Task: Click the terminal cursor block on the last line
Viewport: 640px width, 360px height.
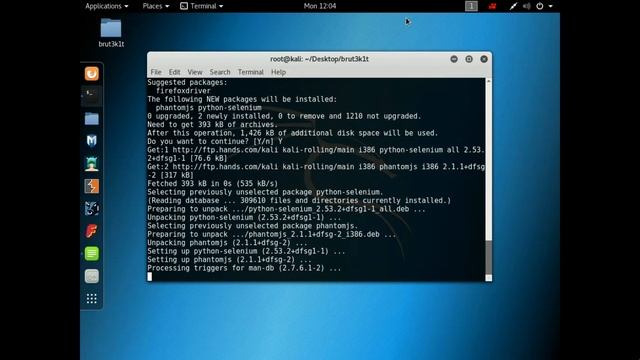Action: pos(150,276)
